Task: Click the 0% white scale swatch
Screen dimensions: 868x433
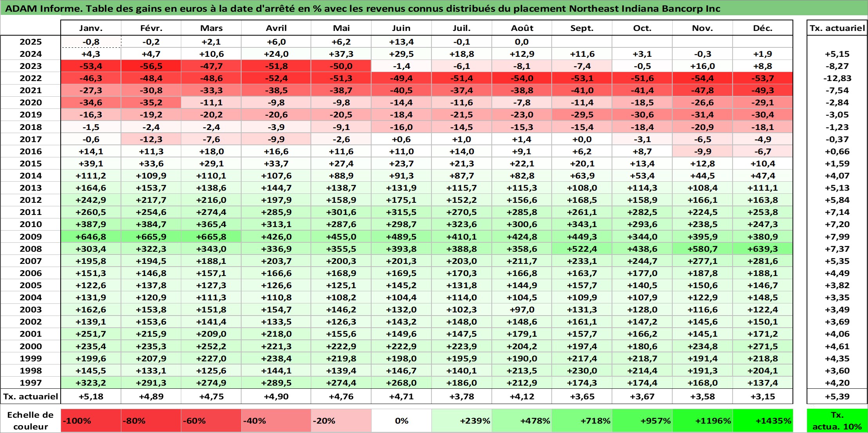Action: coord(401,421)
